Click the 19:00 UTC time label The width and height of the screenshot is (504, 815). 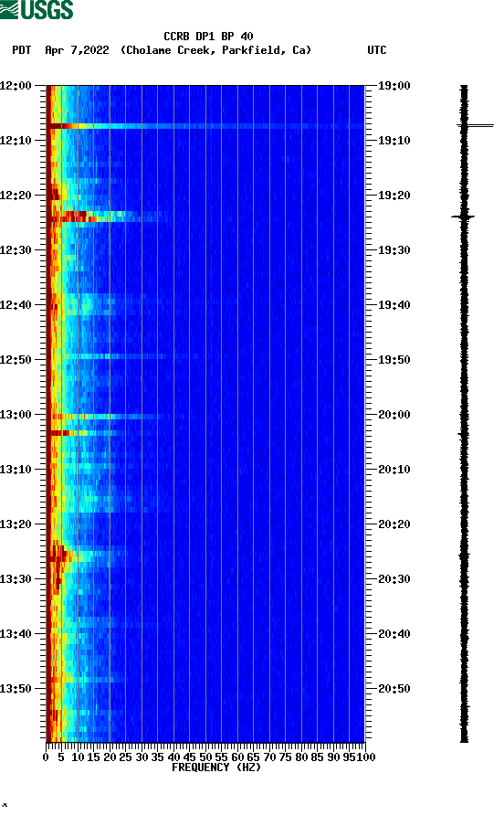[x=394, y=86]
